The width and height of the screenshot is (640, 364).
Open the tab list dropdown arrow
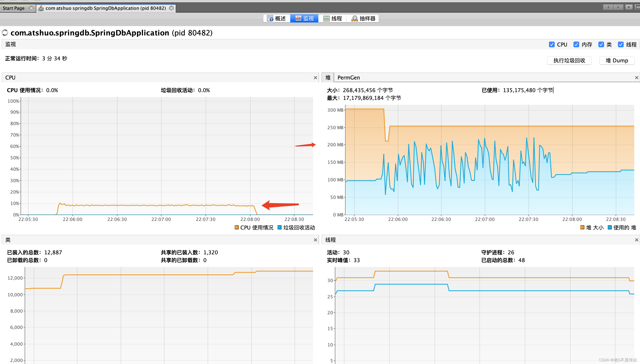point(629,7)
